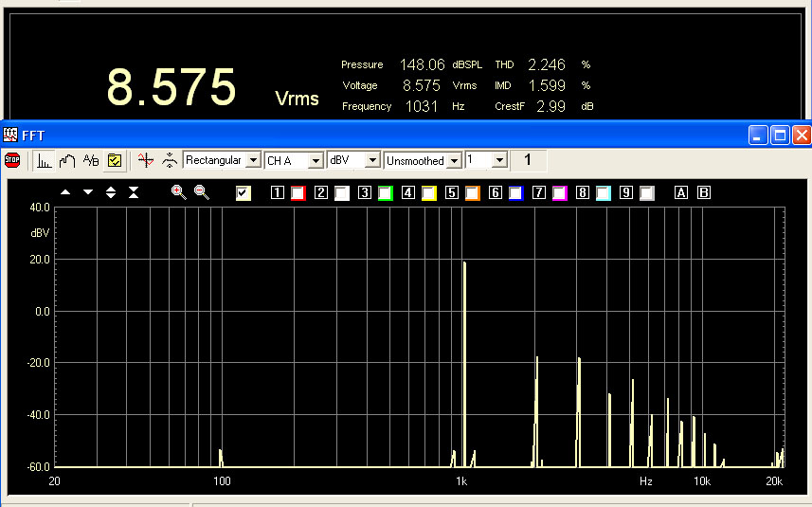
Task: Select the line curve display icon
Action: point(67,160)
